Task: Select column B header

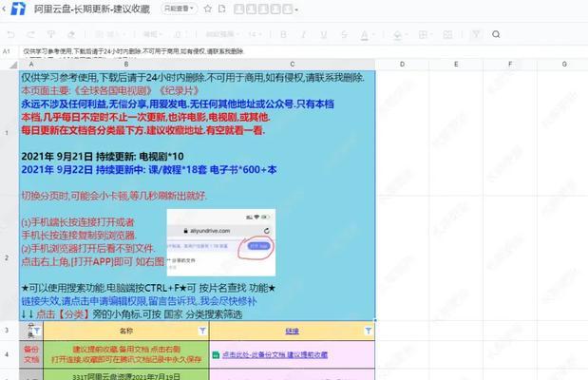Action: [126, 65]
